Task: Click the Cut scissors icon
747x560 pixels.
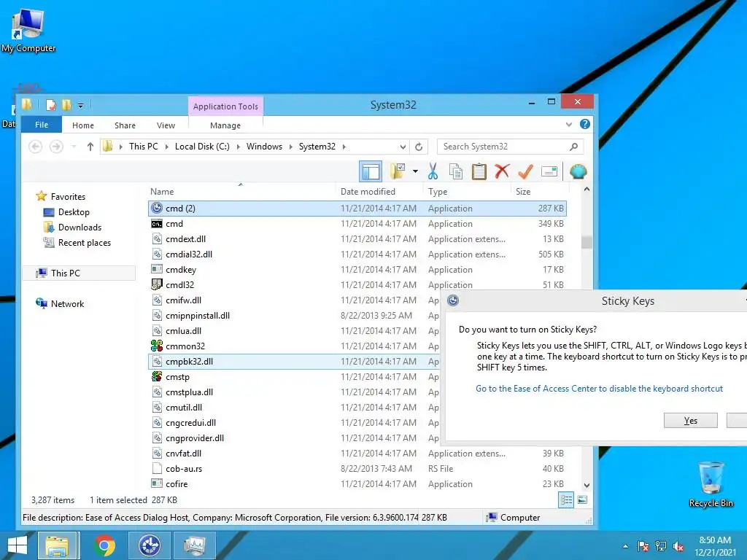Action: [x=433, y=171]
